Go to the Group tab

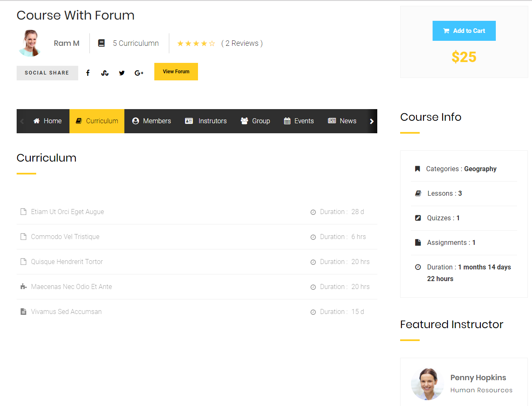[255, 121]
